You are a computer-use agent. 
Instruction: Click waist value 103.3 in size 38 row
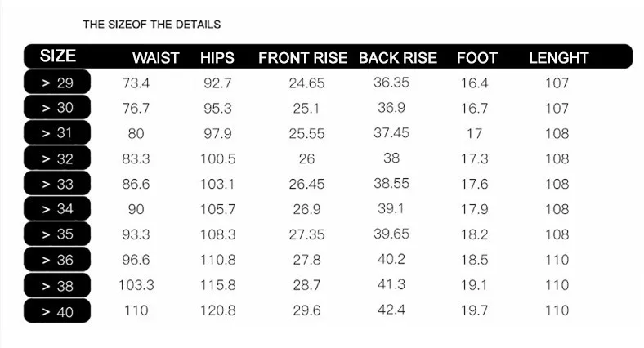(136, 285)
